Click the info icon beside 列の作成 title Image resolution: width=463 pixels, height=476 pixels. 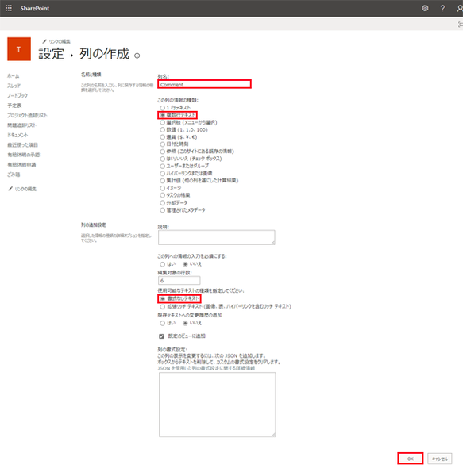[137, 56]
